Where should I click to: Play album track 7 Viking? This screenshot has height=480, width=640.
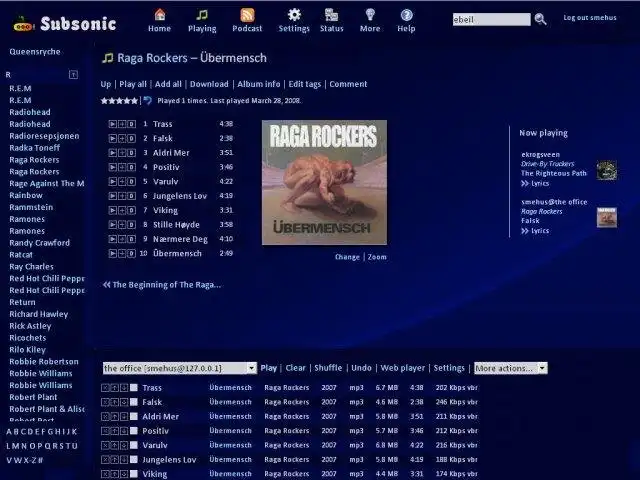click(113, 210)
